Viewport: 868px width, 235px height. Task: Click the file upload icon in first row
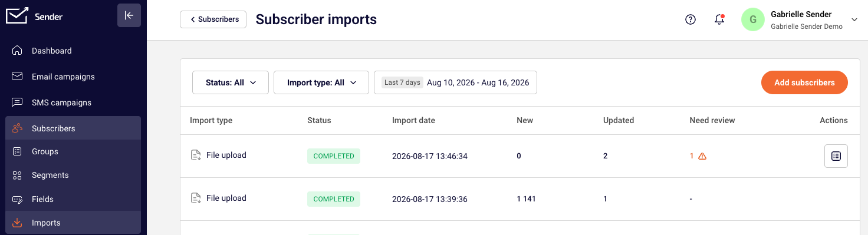tap(196, 155)
